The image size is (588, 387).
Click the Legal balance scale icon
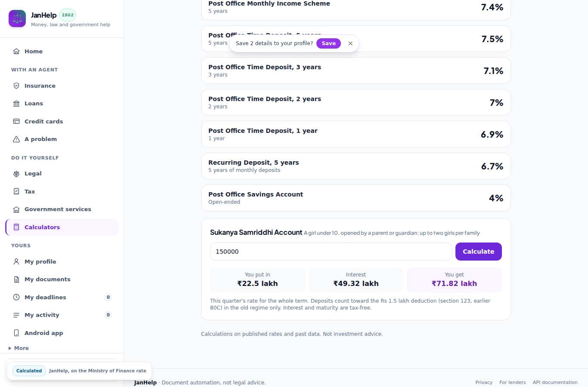[16, 173]
